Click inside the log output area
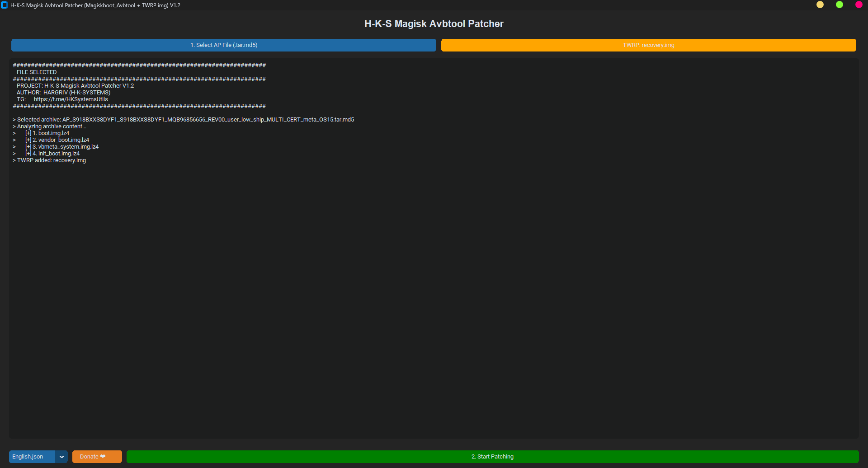This screenshot has height=468, width=868. tap(407, 271)
